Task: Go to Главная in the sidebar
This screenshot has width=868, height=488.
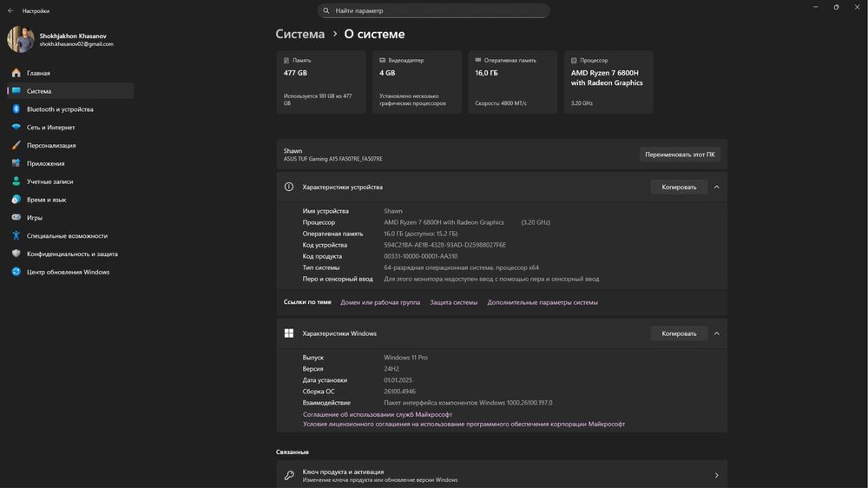Action: click(70, 73)
